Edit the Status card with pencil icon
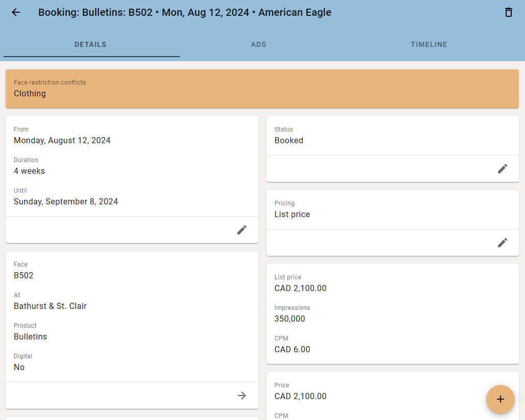This screenshot has width=525, height=420. (x=502, y=169)
